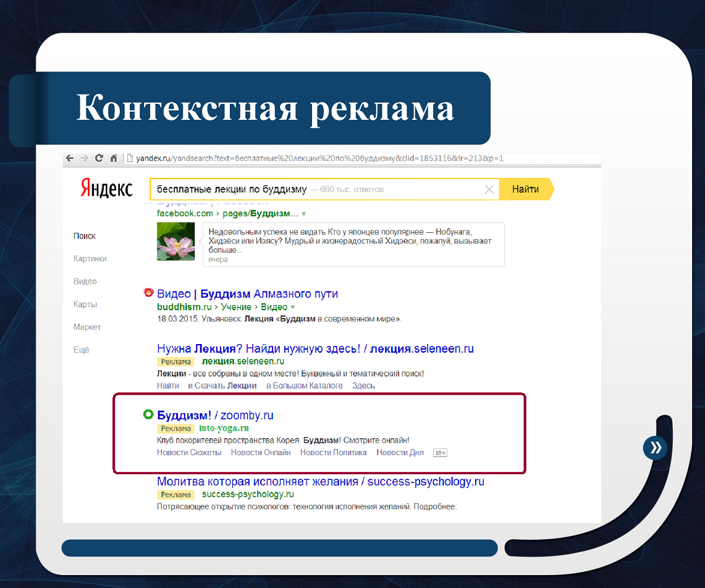
Task: Open the Здесь sitelink
Action: [x=363, y=385]
